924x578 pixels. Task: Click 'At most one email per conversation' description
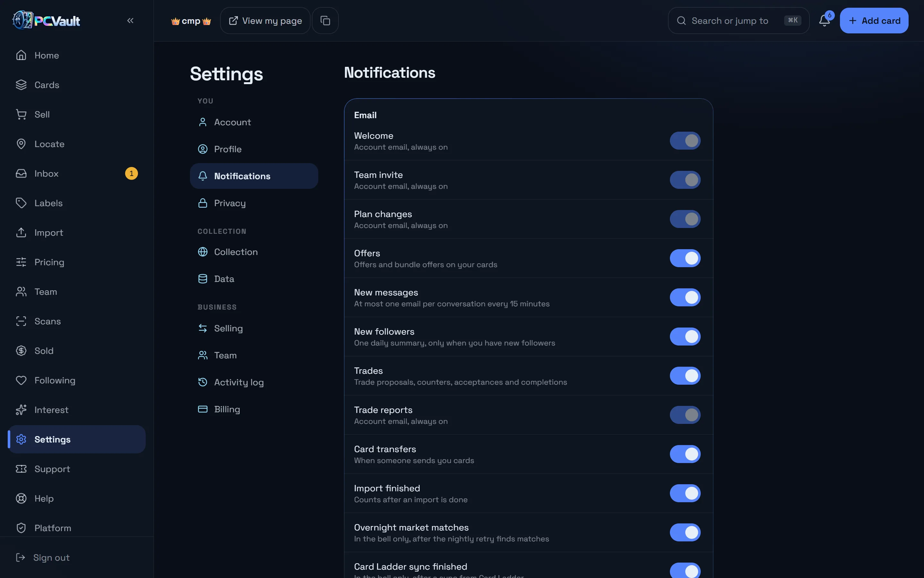pyautogui.click(x=452, y=304)
